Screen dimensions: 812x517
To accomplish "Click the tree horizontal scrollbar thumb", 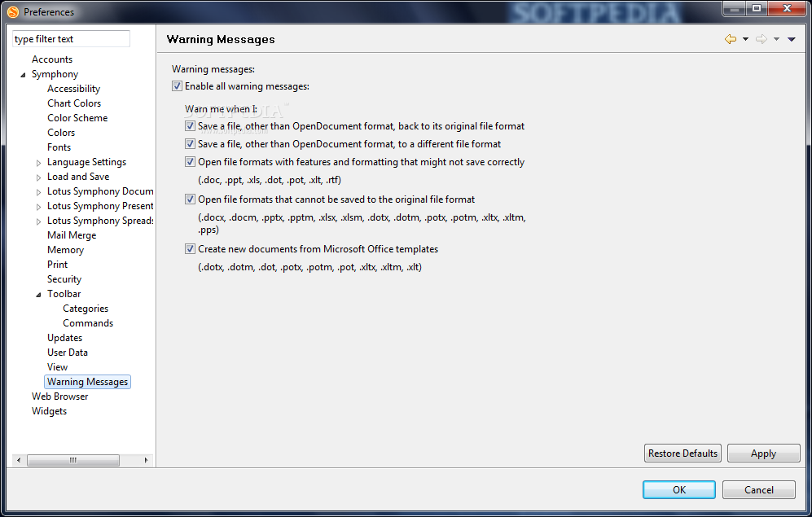I will [x=73, y=459].
